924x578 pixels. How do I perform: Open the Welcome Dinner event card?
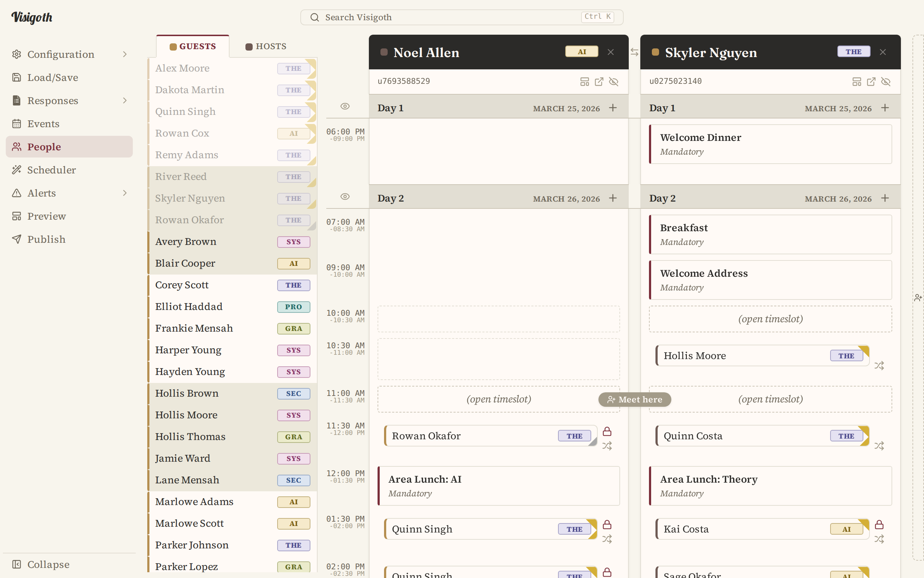coord(770,144)
